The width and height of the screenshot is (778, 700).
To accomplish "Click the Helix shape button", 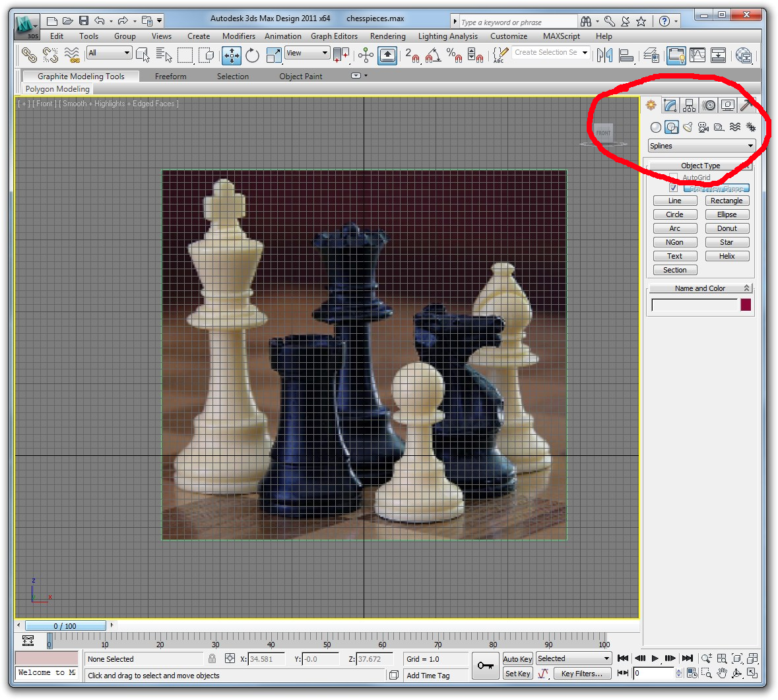I will pos(727,256).
